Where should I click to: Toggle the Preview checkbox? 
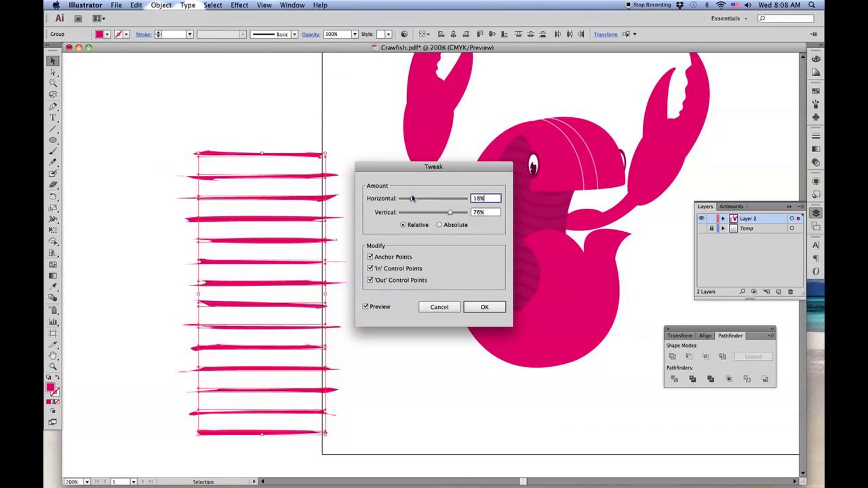365,307
